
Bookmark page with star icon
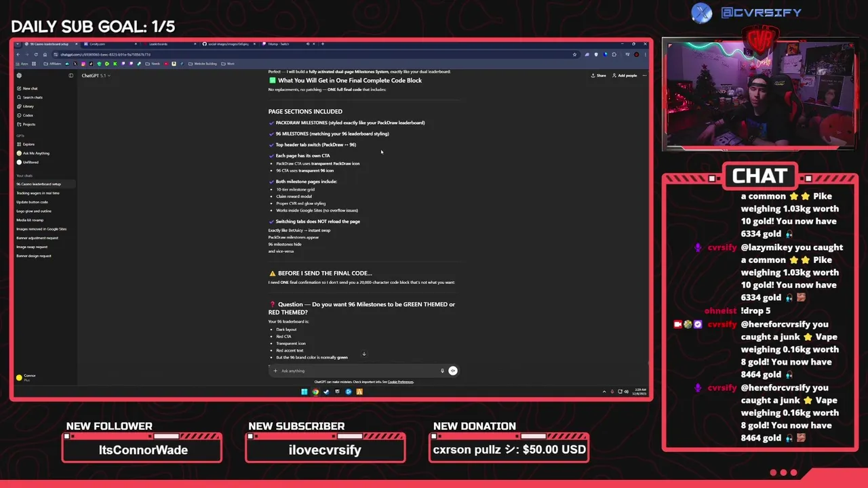pyautogui.click(x=574, y=54)
